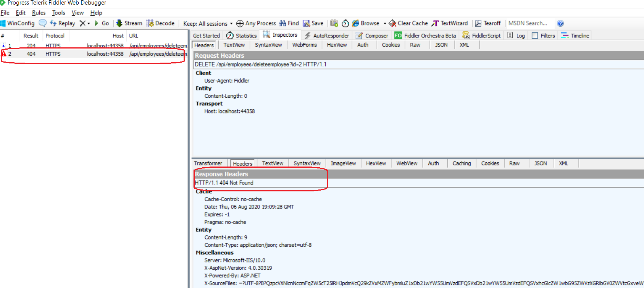The width and height of the screenshot is (644, 288).
Task: Open the Timeline tab
Action: [575, 36]
